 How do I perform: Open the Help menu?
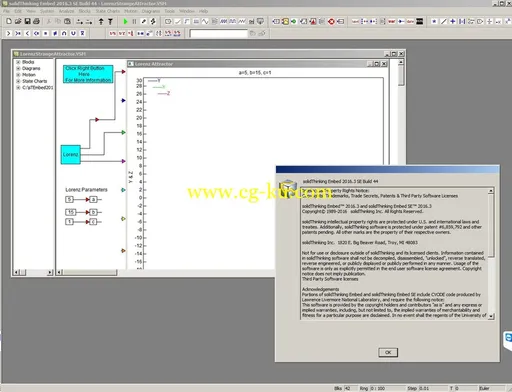[x=203, y=11]
